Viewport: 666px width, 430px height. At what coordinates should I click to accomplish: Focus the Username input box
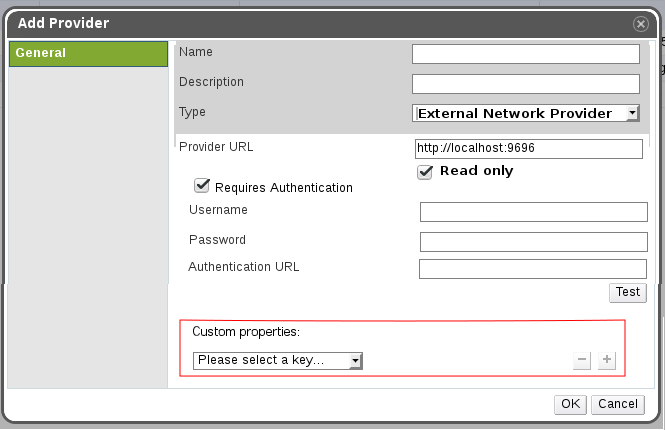(533, 212)
